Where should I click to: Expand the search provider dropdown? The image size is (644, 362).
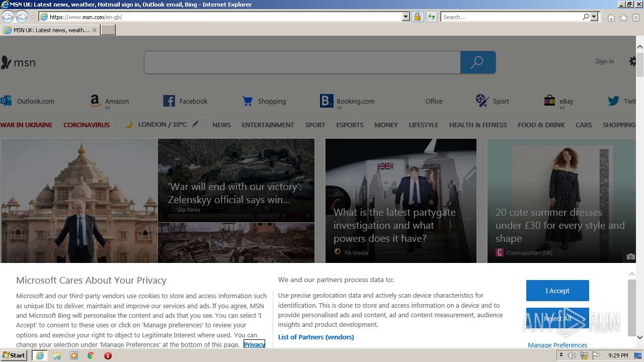[594, 17]
